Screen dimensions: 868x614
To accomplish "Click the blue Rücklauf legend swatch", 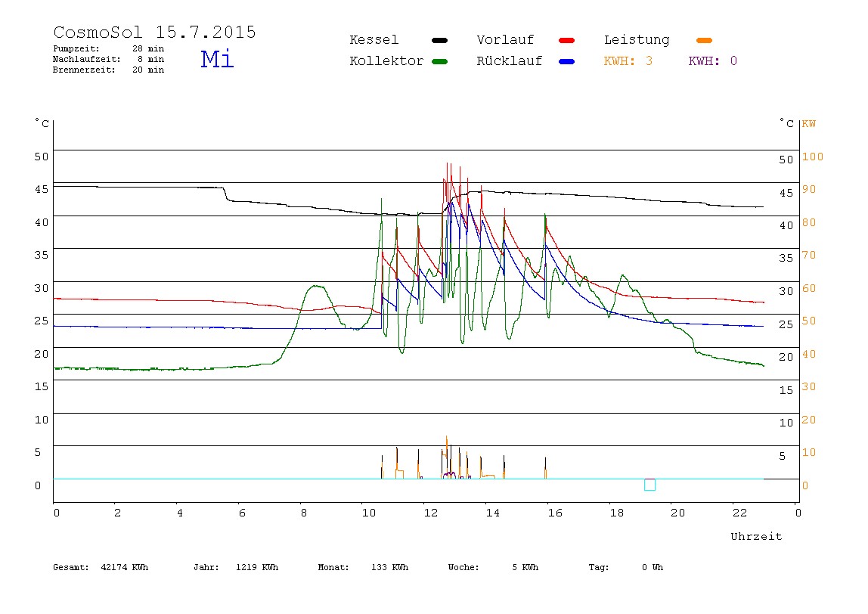I will tap(567, 61).
